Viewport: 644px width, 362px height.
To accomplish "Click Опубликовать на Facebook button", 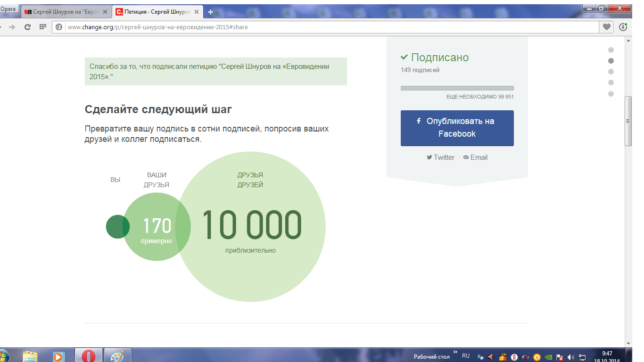I will coord(457,128).
